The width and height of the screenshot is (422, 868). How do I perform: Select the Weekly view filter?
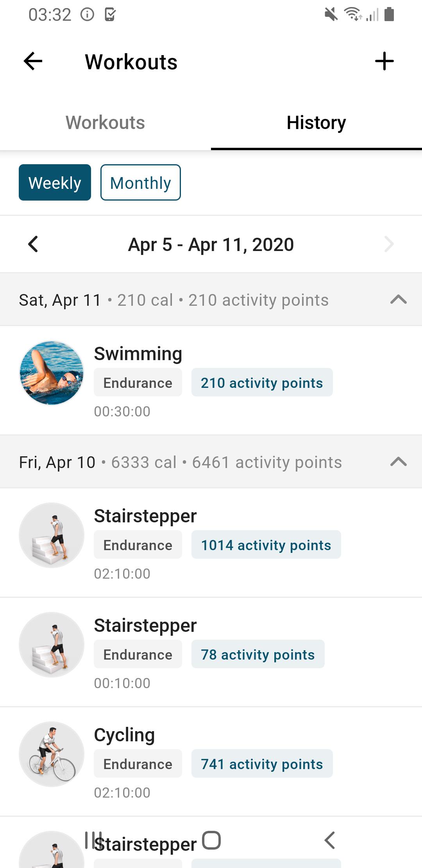point(55,183)
